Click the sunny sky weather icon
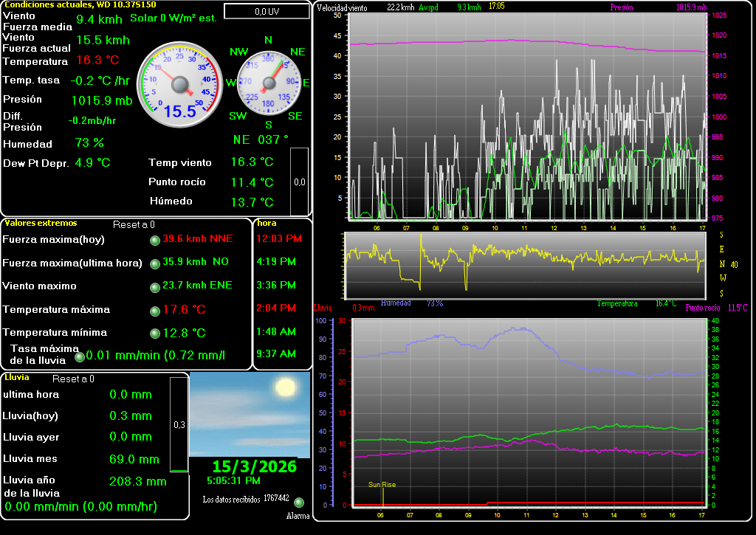Screen dimensions: 756x535 pyautogui.click(x=250, y=414)
